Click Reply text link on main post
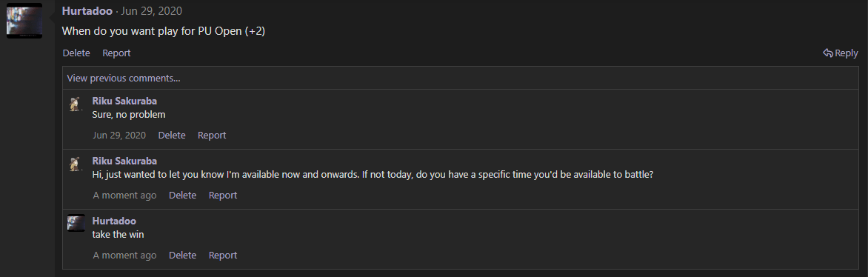This screenshot has width=868, height=277. 847,53
